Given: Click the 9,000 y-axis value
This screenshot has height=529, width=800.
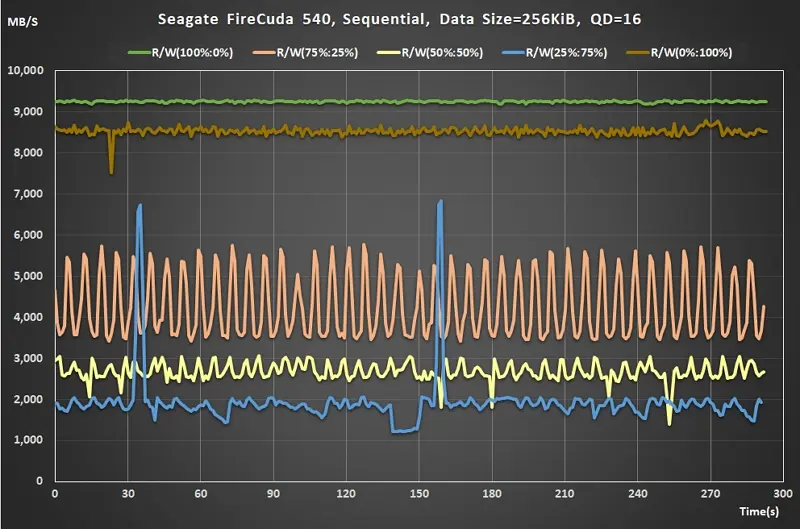Looking at the screenshot, I should click(x=29, y=111).
